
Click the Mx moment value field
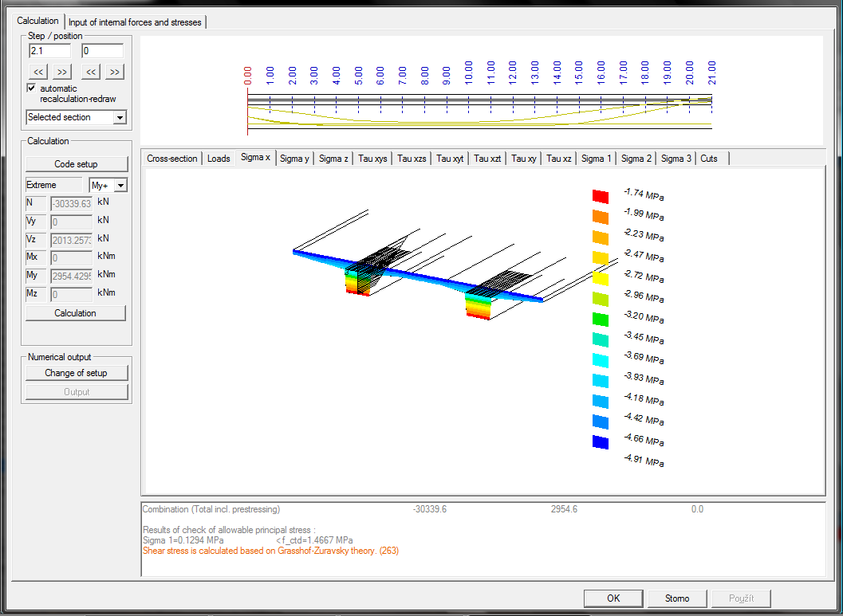tap(72, 257)
